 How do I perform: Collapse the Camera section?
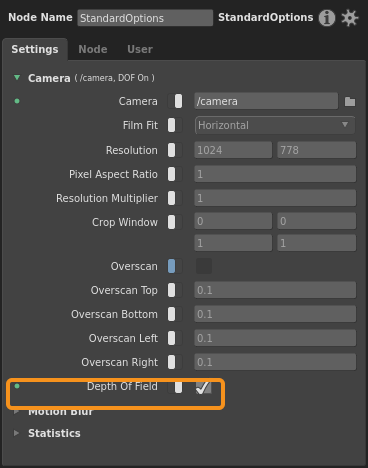17,78
